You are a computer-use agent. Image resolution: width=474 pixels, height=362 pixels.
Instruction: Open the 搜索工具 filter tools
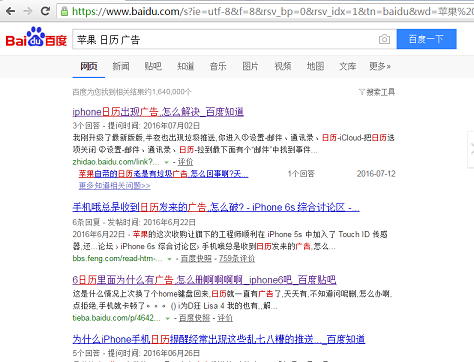click(377, 92)
